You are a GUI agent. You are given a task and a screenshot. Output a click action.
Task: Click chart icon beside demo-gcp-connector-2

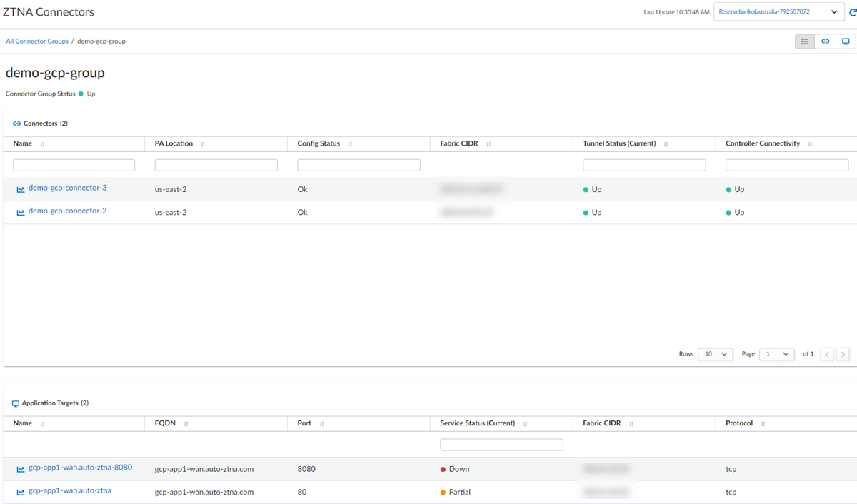click(21, 213)
